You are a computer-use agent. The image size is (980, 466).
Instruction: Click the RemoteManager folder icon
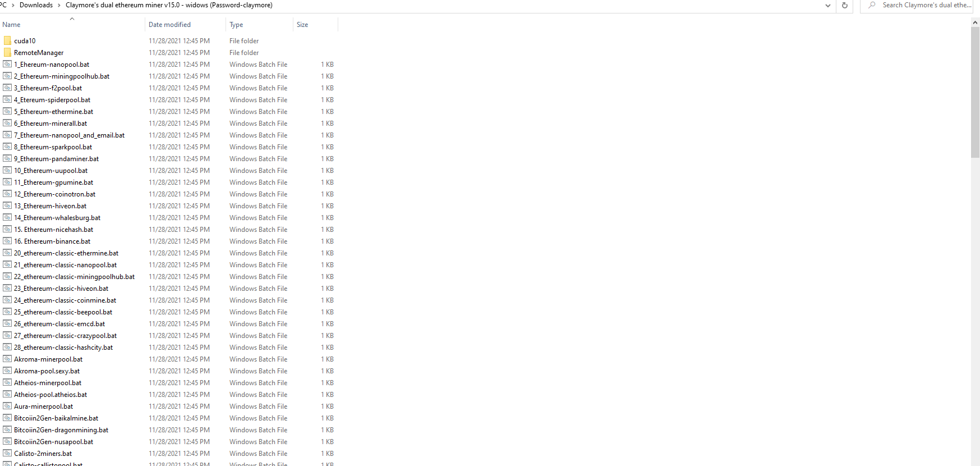7,52
